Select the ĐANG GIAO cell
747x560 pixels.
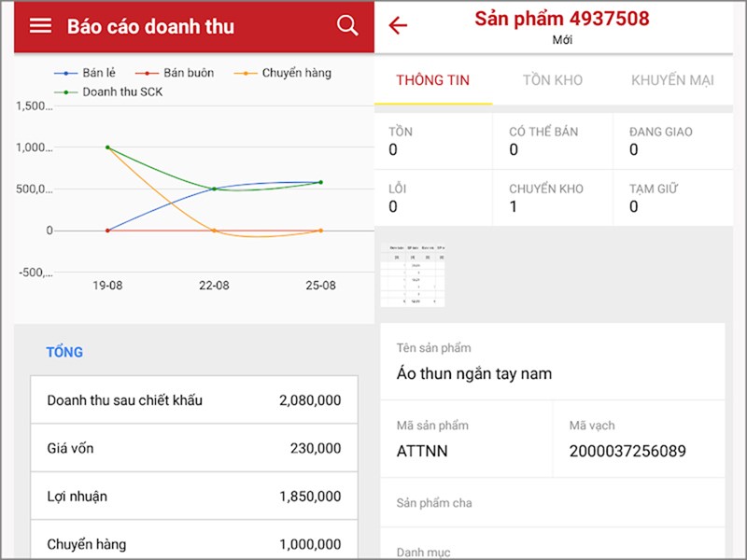click(673, 141)
